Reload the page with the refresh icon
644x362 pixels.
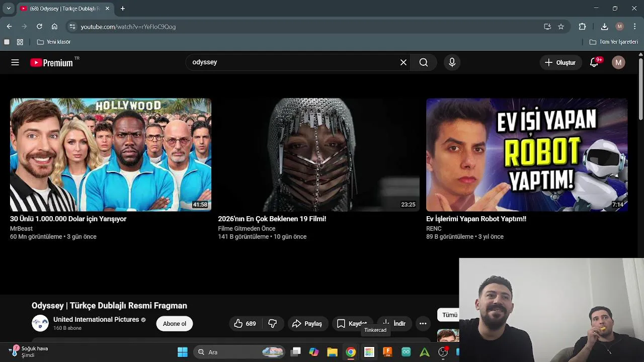point(39,27)
